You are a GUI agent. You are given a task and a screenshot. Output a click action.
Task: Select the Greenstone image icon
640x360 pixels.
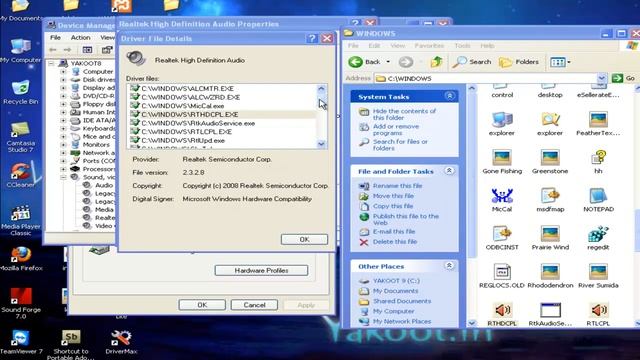[x=550, y=158]
